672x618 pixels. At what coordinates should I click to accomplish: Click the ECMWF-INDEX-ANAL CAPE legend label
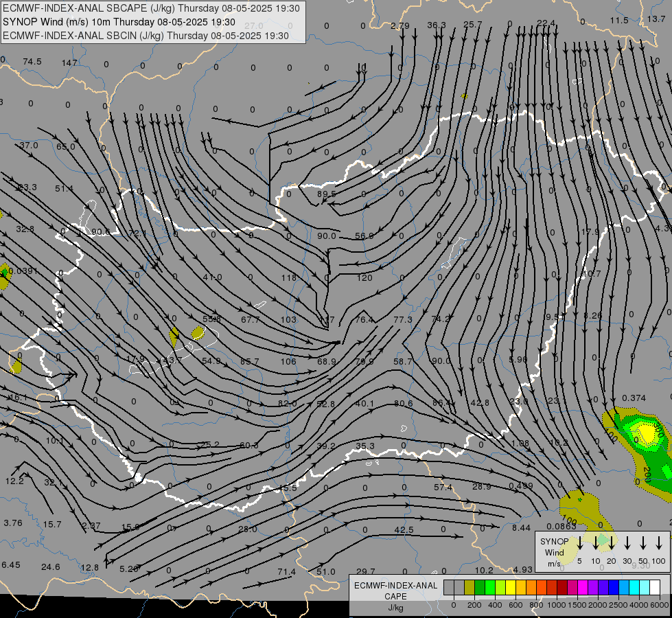coord(395,591)
